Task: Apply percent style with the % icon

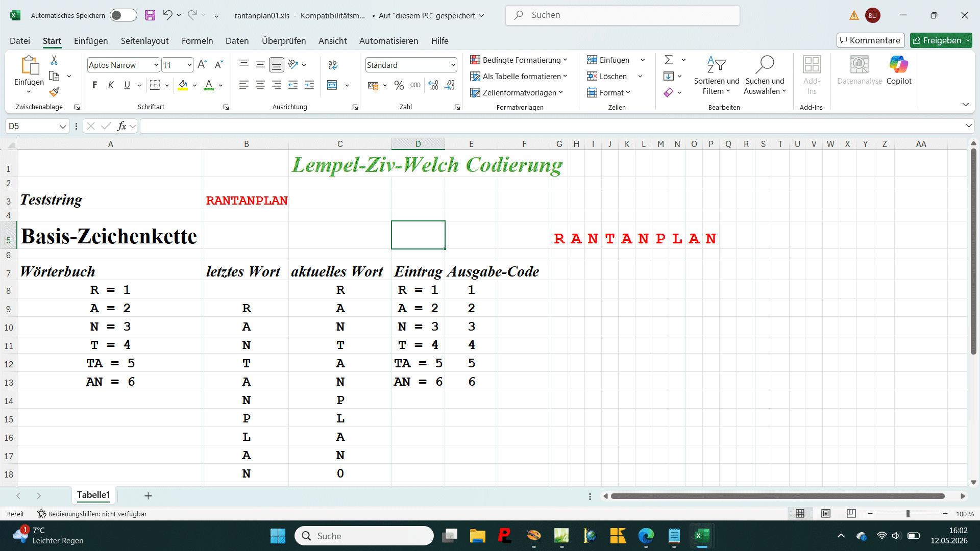Action: point(399,85)
